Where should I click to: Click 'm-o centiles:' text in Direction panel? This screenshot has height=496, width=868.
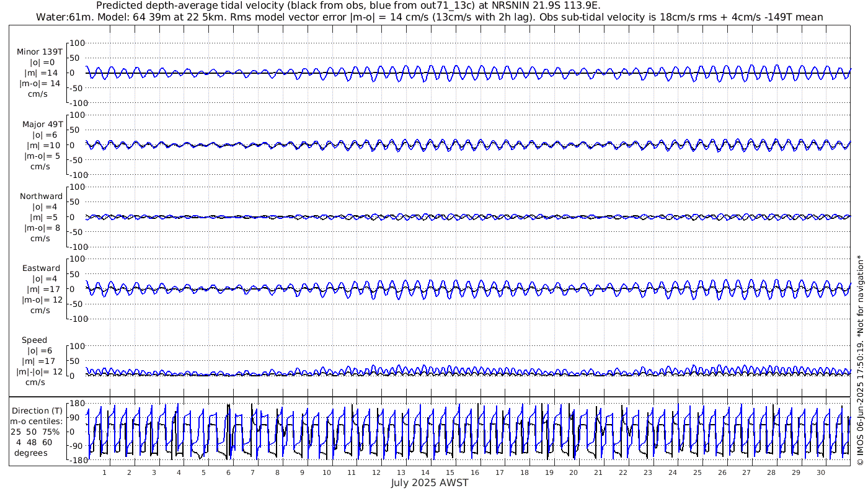[37, 422]
